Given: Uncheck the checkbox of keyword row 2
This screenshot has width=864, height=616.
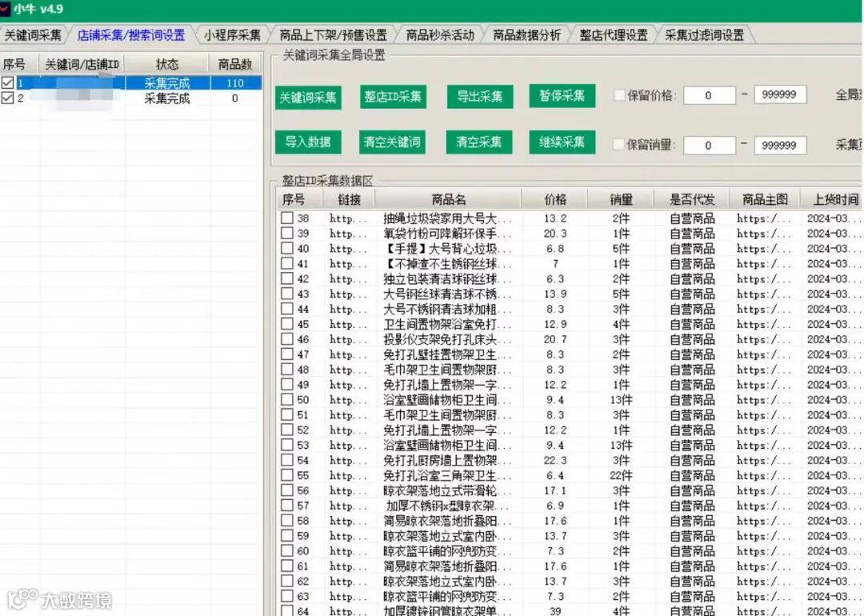Looking at the screenshot, I should [8, 98].
